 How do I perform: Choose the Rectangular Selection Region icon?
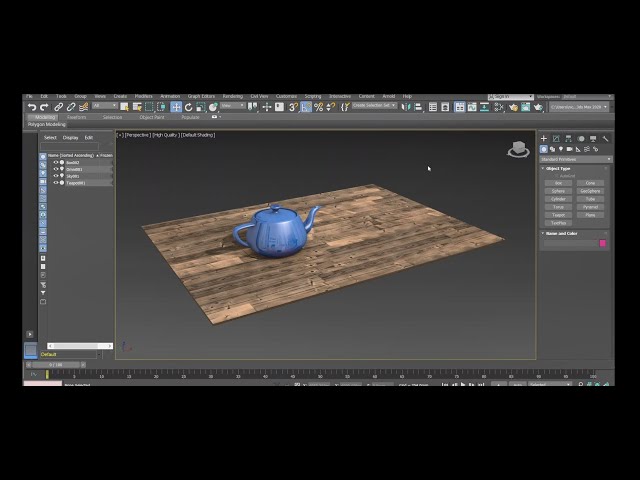(149, 107)
